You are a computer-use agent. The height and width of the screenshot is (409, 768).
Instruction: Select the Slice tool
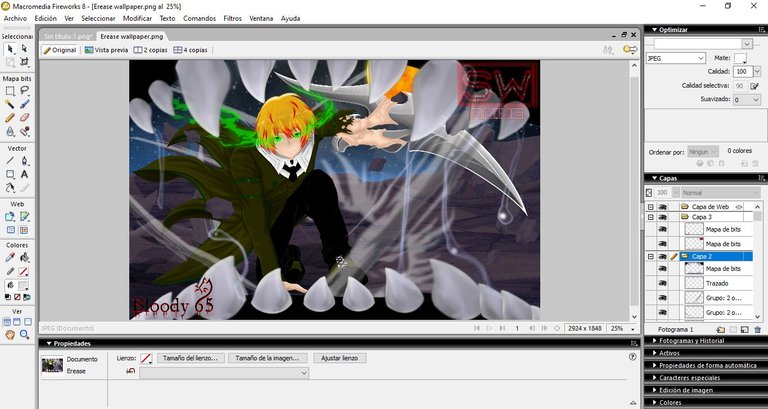click(x=24, y=217)
